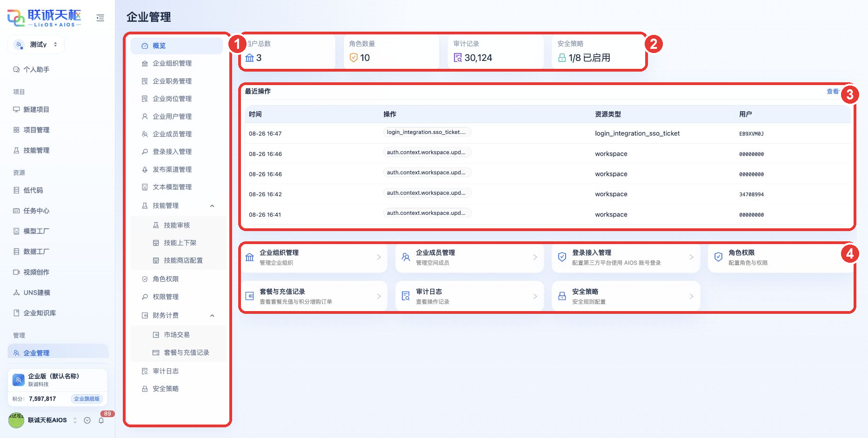
Task: Open the 登录接入管理 quick-access card
Action: coord(626,257)
